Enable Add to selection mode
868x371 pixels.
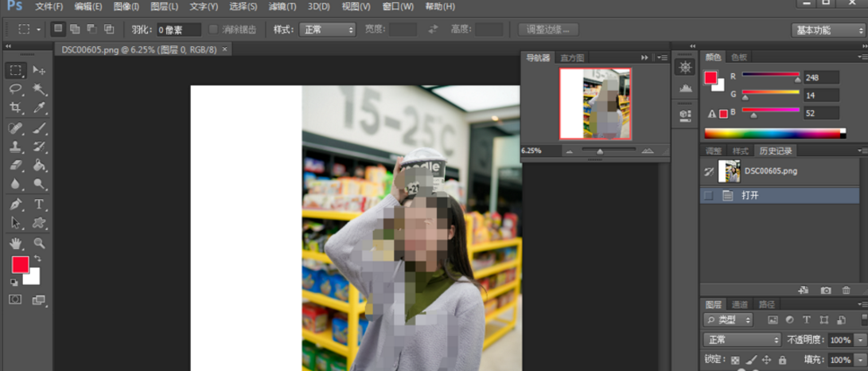point(74,29)
